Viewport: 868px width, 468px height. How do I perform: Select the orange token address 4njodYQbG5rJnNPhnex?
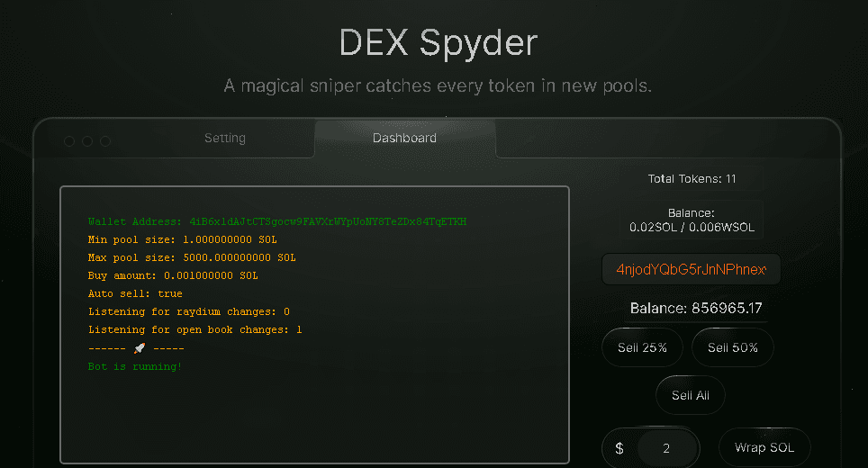[x=692, y=269]
